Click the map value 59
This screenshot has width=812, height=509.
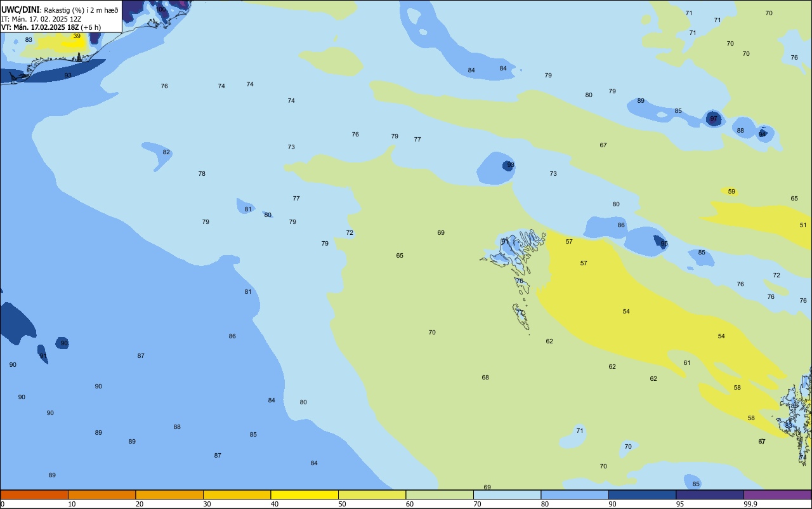point(731,191)
